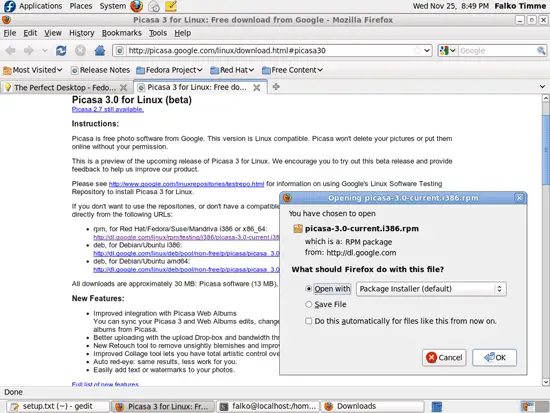
Task: Click the rpm package file icon in the dialog
Action: coord(298,229)
